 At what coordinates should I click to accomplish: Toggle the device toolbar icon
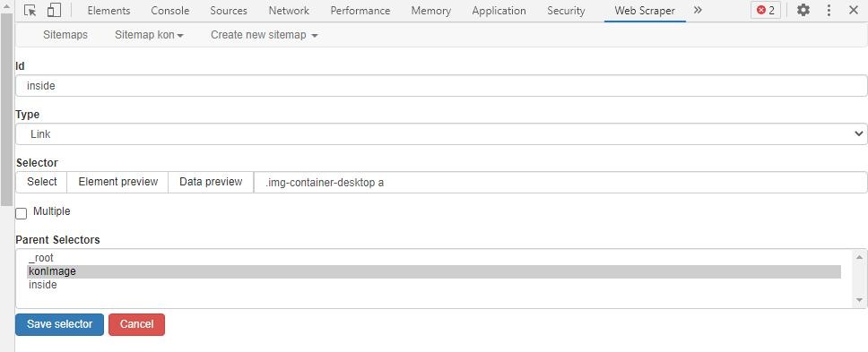tap(54, 10)
